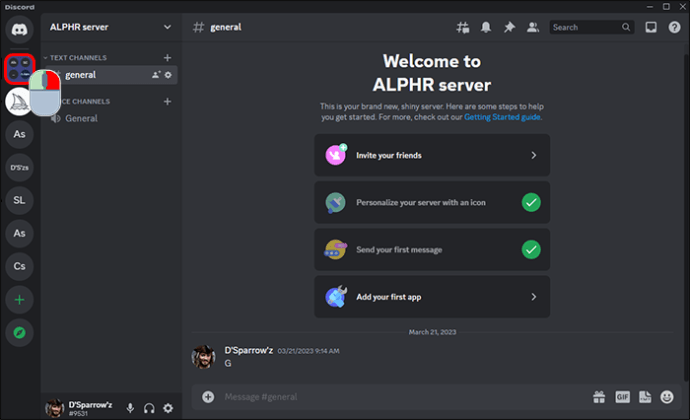The image size is (690, 420).
Task: Open the emoji picker
Action: point(667,397)
